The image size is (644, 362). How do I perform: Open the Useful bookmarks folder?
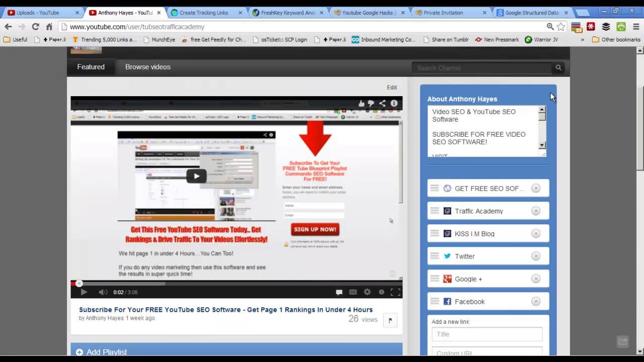[x=16, y=40]
